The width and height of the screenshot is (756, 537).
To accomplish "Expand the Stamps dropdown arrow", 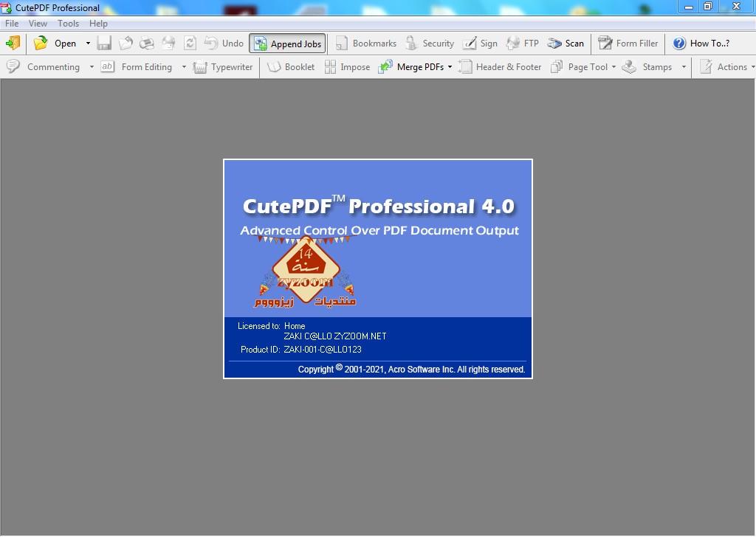I will pos(684,67).
